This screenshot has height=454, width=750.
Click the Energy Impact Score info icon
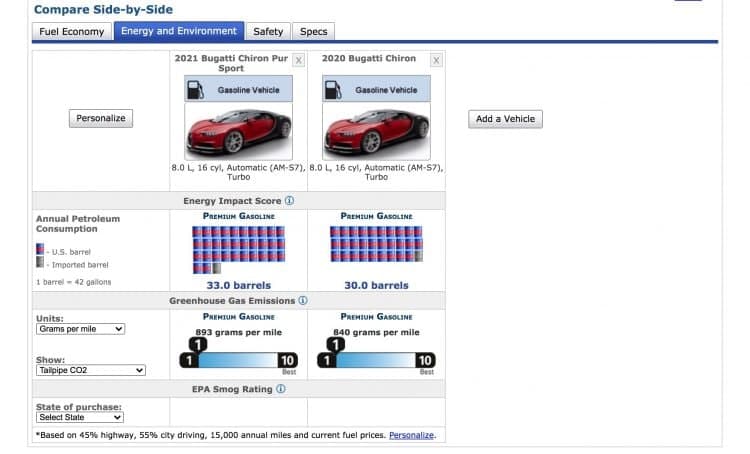point(289,201)
